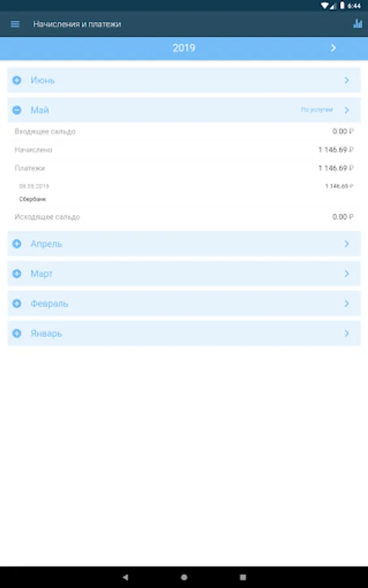Open Июнь details via right chevron
Screen dimensions: 368x588
point(346,80)
